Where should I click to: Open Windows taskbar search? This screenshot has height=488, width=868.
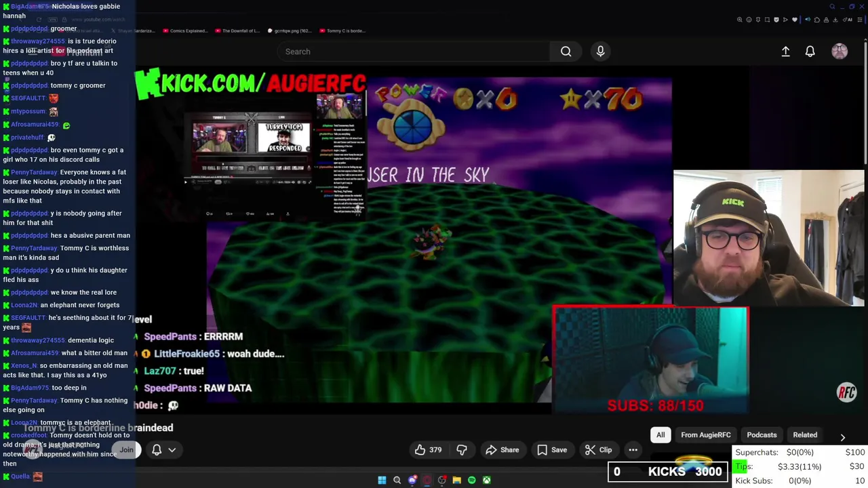(x=397, y=480)
